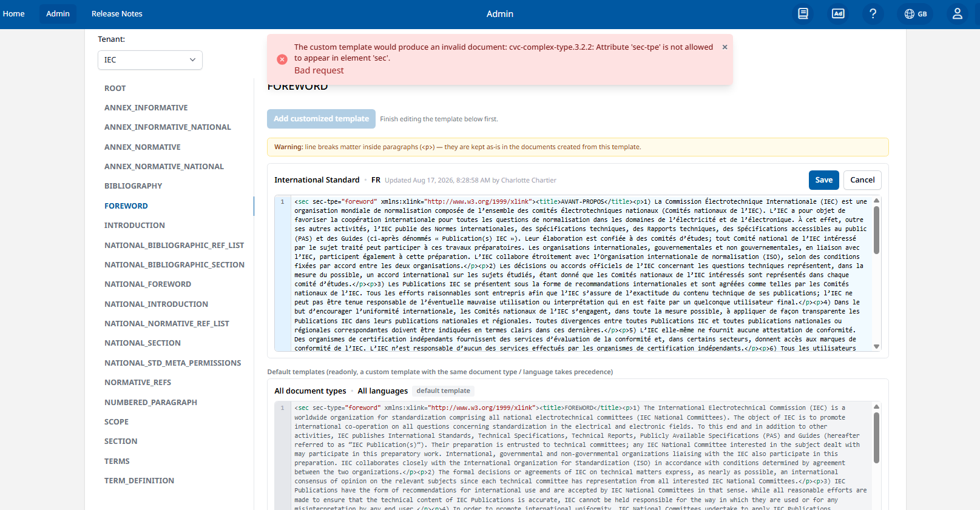The width and height of the screenshot is (980, 510).
Task: Expand the Tenant dropdown showing IEC
Action: 150,60
